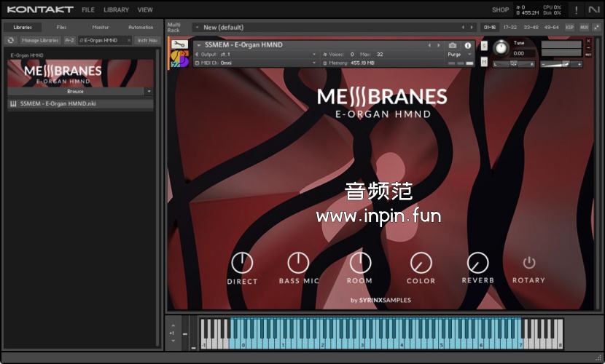Viewport: 605px width, 364px height.
Task: Toggle the AUX panel in rack header
Action: (x=584, y=28)
